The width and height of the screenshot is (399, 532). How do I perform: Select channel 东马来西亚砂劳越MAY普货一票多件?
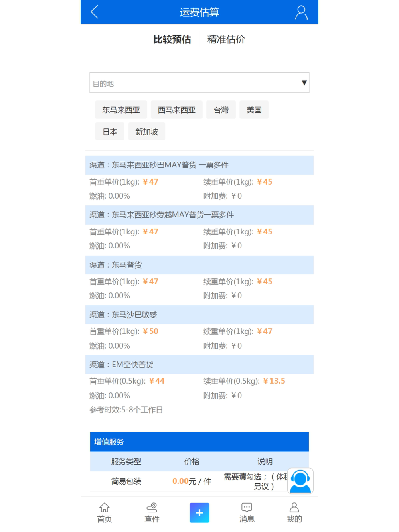pyautogui.click(x=199, y=215)
